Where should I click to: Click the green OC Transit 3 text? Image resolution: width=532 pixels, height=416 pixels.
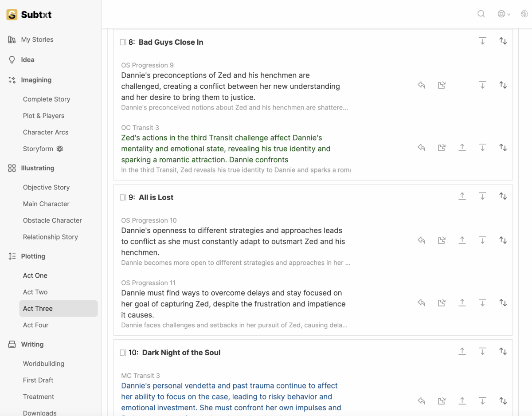point(226,149)
